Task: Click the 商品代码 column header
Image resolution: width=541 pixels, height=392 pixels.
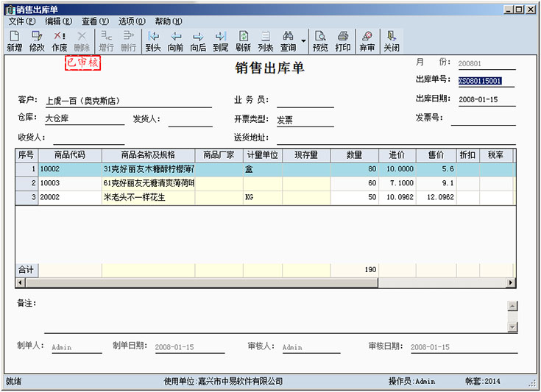Action: tap(70, 155)
